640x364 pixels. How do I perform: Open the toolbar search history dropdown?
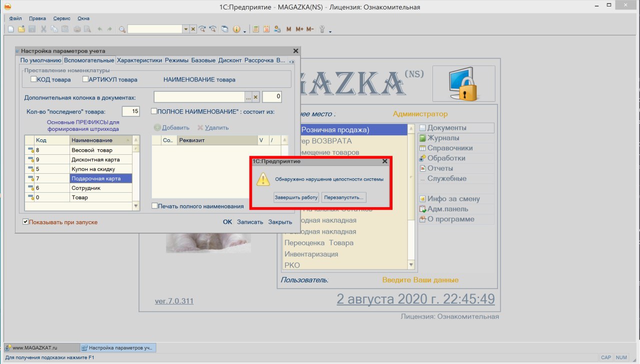pyautogui.click(x=186, y=29)
